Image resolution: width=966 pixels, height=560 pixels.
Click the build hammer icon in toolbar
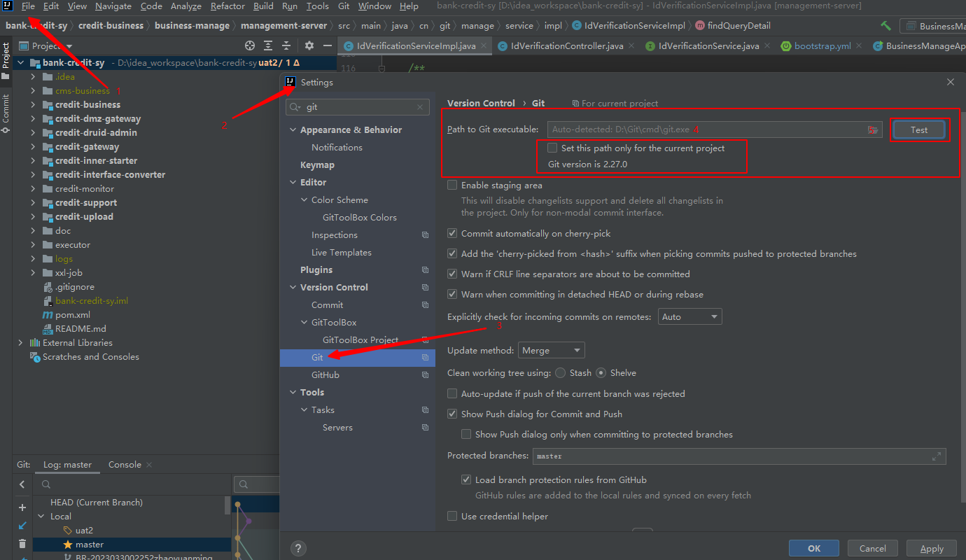pos(886,26)
